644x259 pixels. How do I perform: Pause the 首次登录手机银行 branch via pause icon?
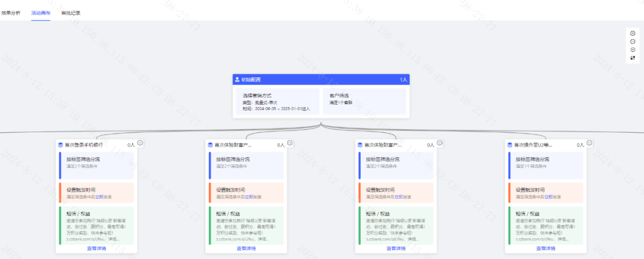coord(140,143)
